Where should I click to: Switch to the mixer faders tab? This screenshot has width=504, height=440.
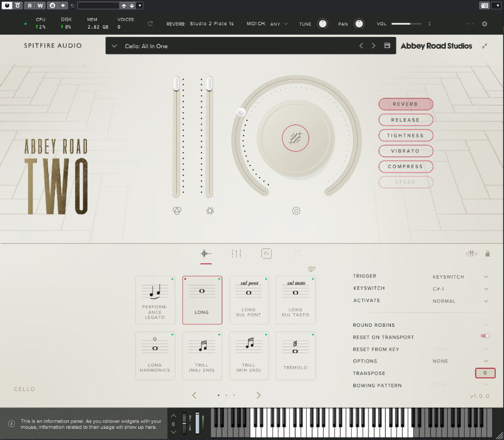point(236,253)
